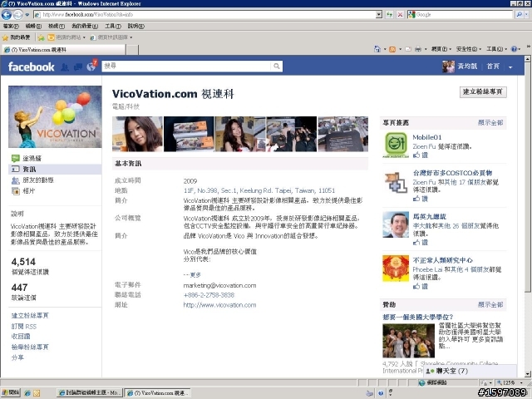Click the marketing@vicovation.com email link

click(219, 285)
